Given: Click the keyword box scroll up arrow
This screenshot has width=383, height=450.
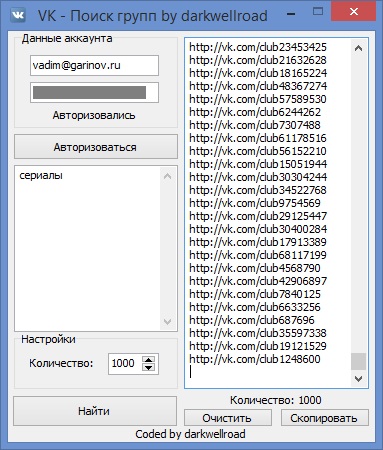Looking at the screenshot, I should (x=167, y=176).
